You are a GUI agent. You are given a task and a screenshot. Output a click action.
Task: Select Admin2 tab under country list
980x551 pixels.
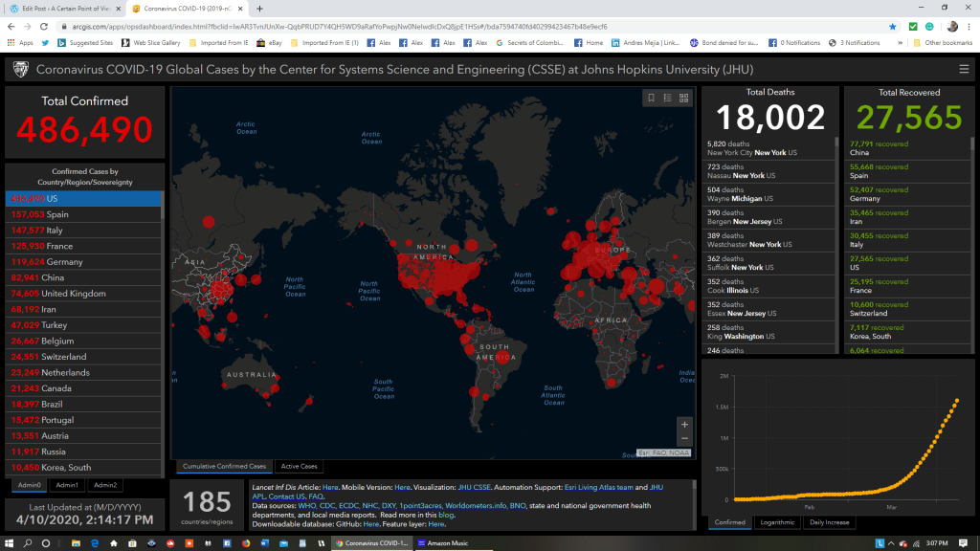[105, 485]
